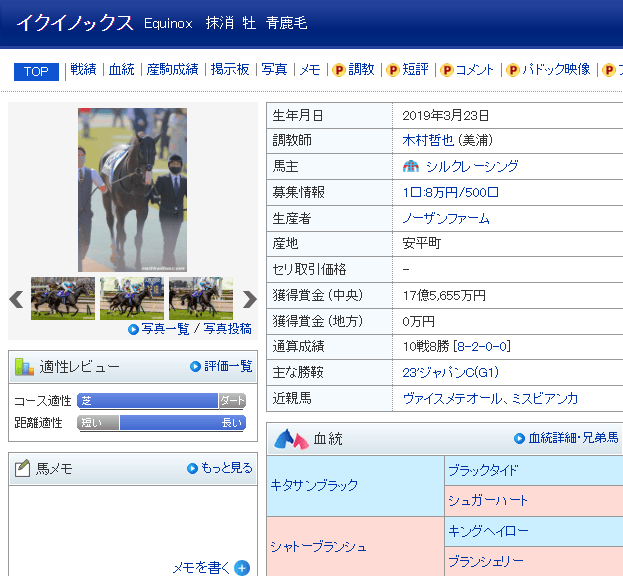Select the second race photo thumbnail

pos(132,298)
